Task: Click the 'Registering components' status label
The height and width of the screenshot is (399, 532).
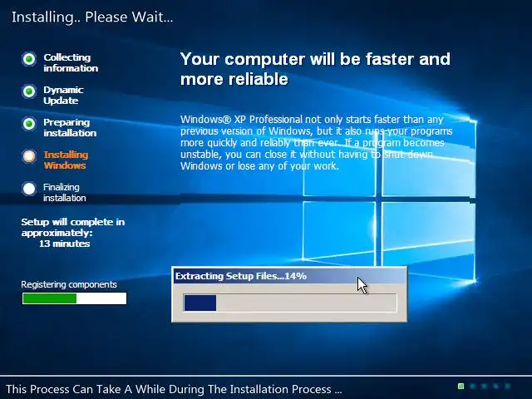Action: pyautogui.click(x=69, y=284)
